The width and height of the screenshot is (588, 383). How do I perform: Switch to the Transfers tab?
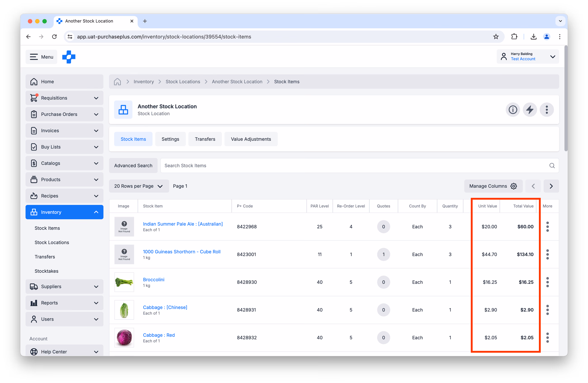(x=205, y=139)
